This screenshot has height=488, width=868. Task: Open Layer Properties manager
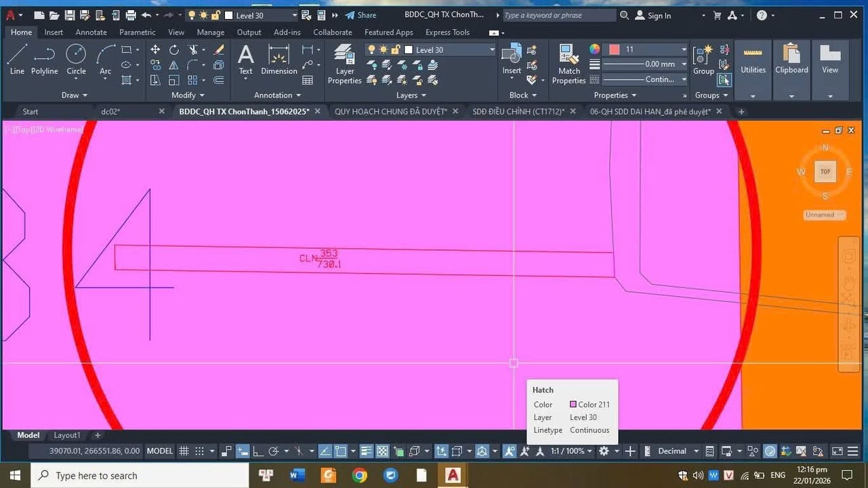click(x=344, y=62)
